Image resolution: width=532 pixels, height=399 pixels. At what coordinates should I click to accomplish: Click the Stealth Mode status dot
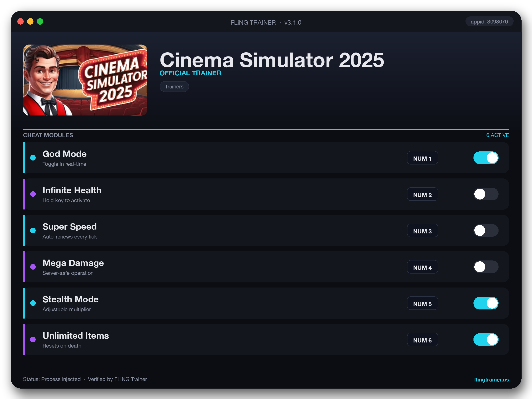(x=33, y=303)
